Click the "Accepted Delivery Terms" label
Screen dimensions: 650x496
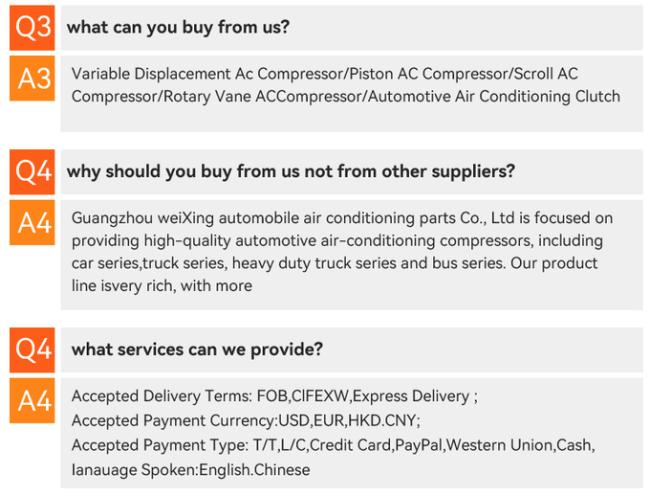150,397
